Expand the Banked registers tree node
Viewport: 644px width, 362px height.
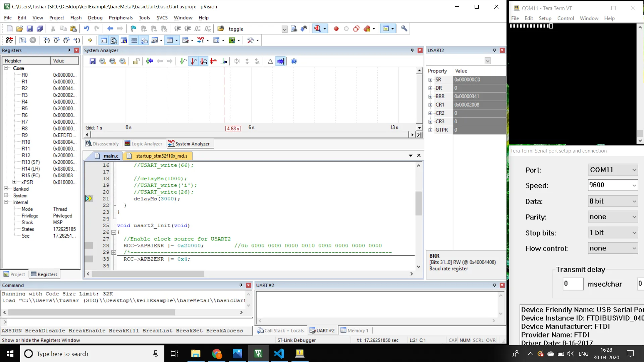coord(6,189)
